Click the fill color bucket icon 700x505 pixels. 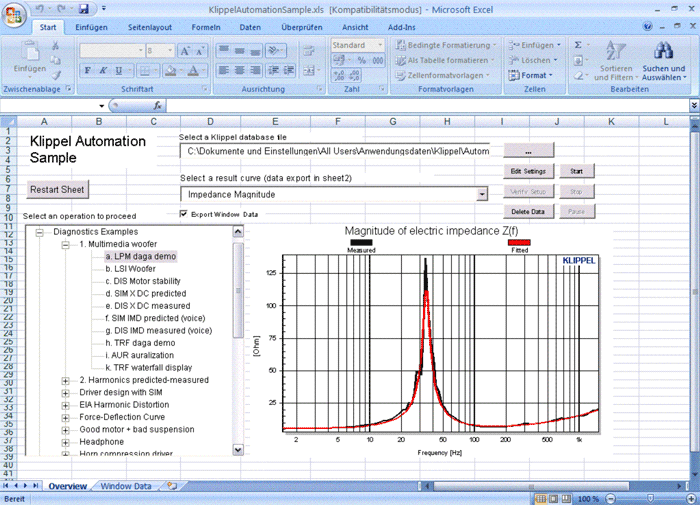170,71
